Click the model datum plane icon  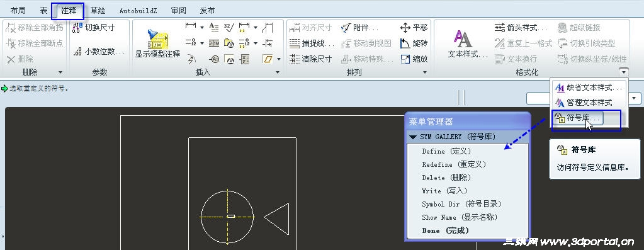pos(268,59)
